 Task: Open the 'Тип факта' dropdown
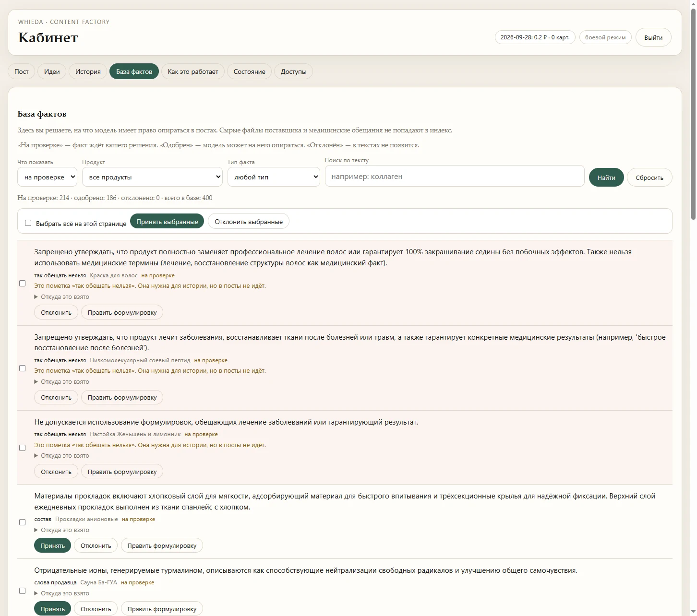pos(274,177)
